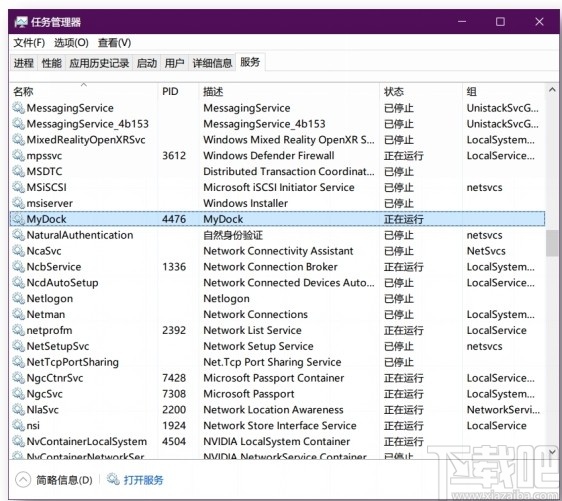Sort services by the PID column header

(x=178, y=92)
